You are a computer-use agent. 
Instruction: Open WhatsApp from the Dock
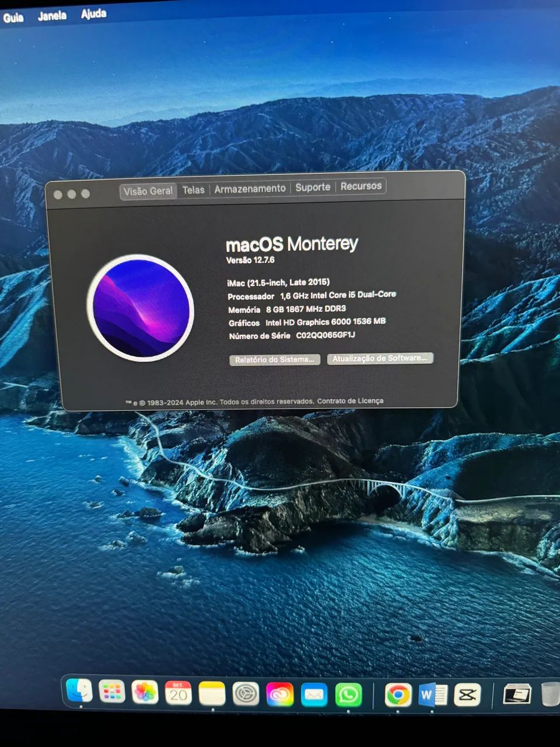(348, 696)
